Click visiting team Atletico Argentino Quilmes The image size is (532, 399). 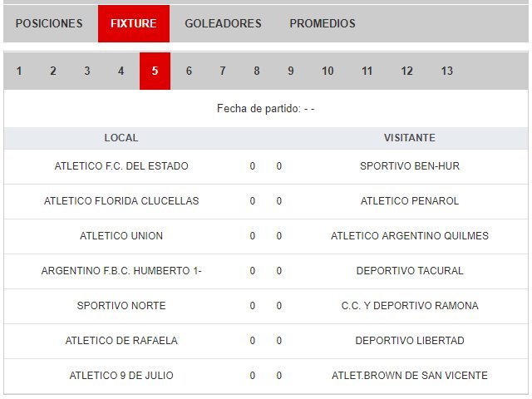coord(410,236)
